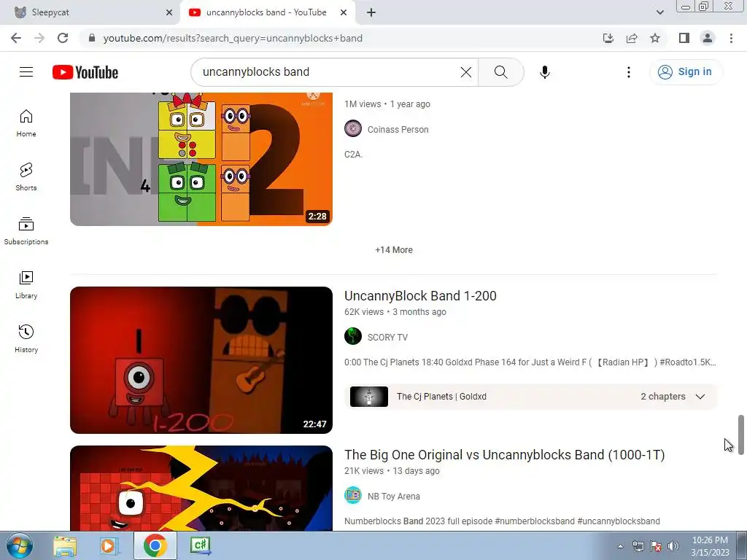This screenshot has width=747, height=560.
Task: Open Coinass Person channel name
Action: pos(398,130)
